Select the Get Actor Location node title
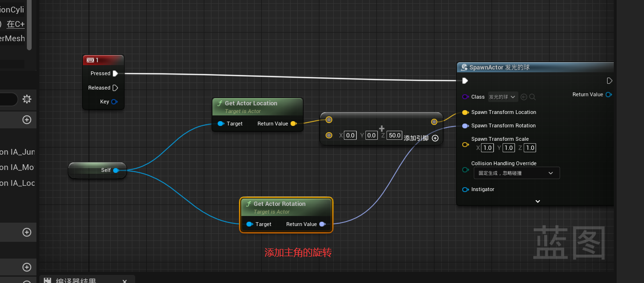Image resolution: width=644 pixels, height=283 pixels. 251,103
